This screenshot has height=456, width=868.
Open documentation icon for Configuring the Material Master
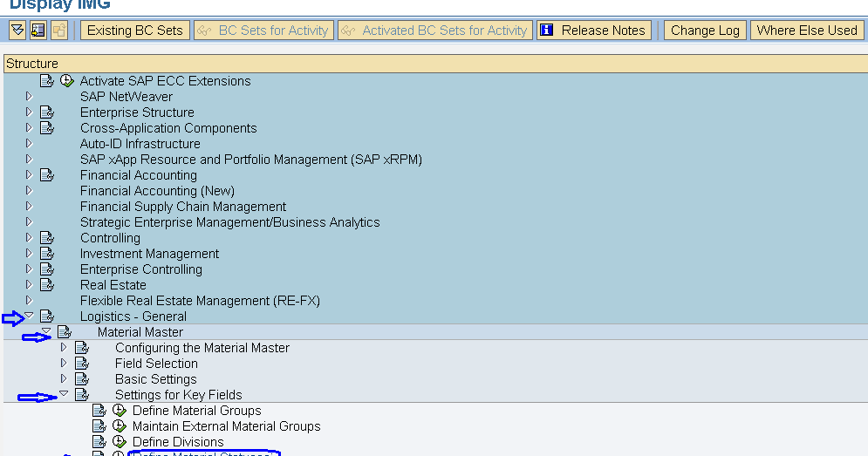(82, 348)
